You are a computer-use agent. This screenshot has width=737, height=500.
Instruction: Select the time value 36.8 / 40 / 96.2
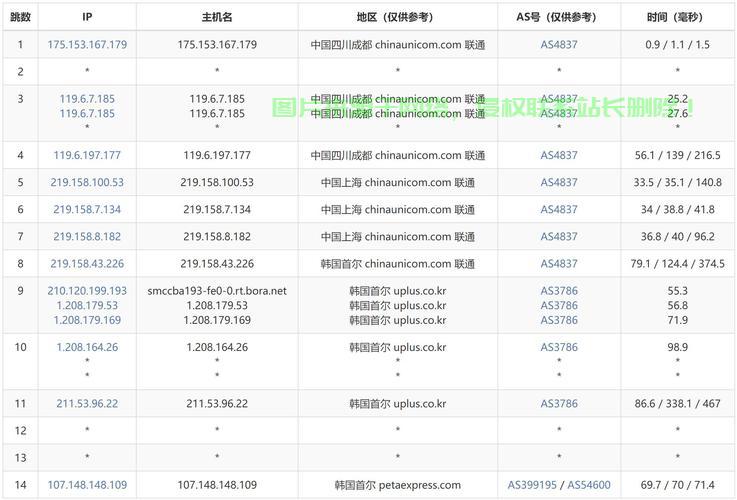pyautogui.click(x=677, y=236)
